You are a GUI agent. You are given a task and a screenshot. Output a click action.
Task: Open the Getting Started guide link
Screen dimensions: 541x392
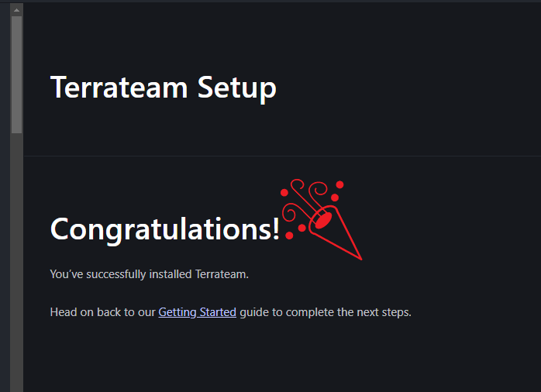point(197,312)
